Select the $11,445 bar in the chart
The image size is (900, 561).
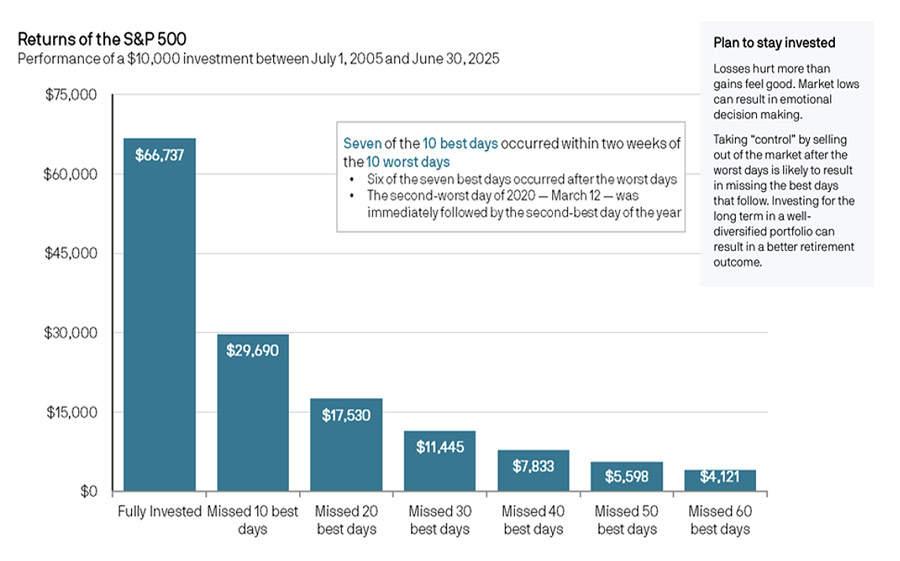pos(439,465)
